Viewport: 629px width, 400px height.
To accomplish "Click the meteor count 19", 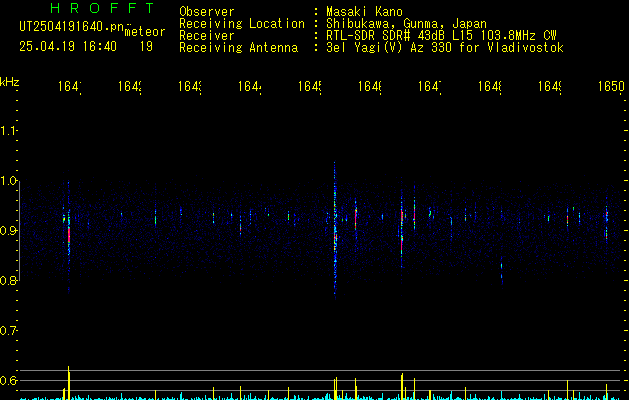I will coord(146,47).
